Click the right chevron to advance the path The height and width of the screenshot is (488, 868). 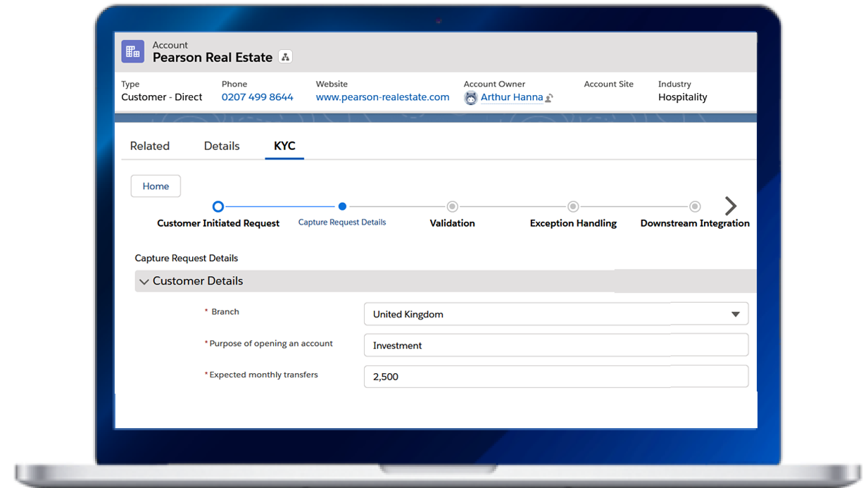(x=731, y=206)
